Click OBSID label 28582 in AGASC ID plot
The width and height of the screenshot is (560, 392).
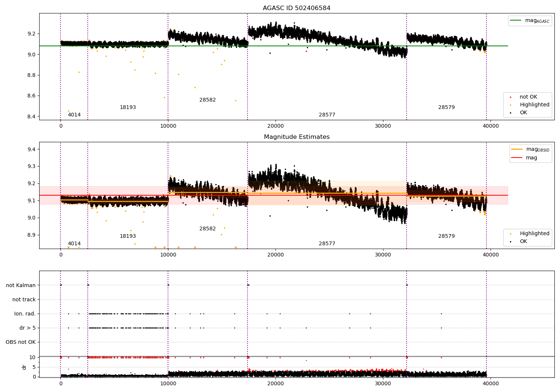click(208, 100)
